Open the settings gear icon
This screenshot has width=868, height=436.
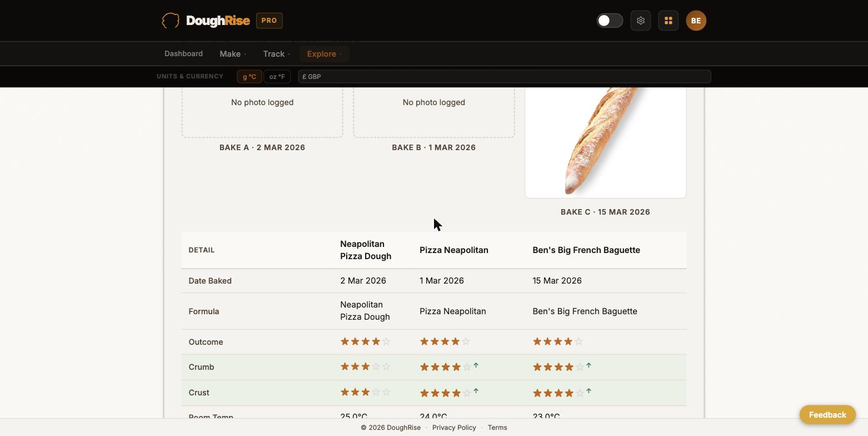(641, 21)
